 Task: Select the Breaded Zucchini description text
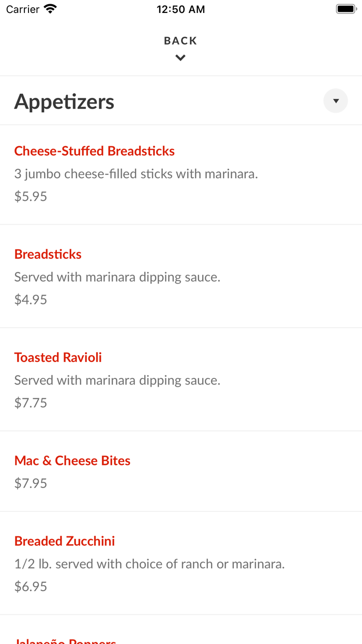point(149,563)
